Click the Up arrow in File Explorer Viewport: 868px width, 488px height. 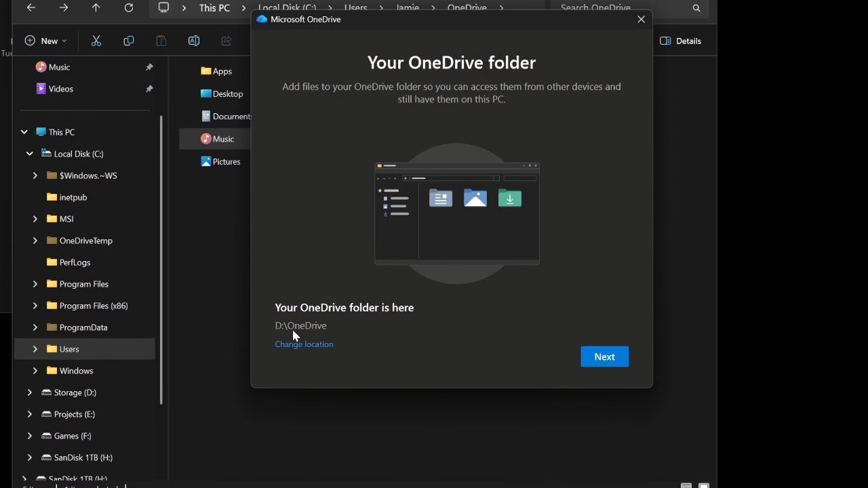tap(96, 8)
